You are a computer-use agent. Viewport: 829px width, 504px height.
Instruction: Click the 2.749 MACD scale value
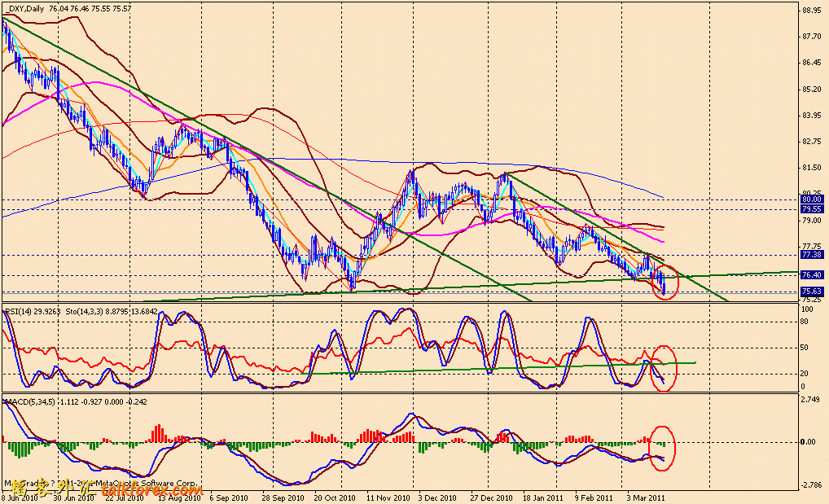(x=812, y=399)
